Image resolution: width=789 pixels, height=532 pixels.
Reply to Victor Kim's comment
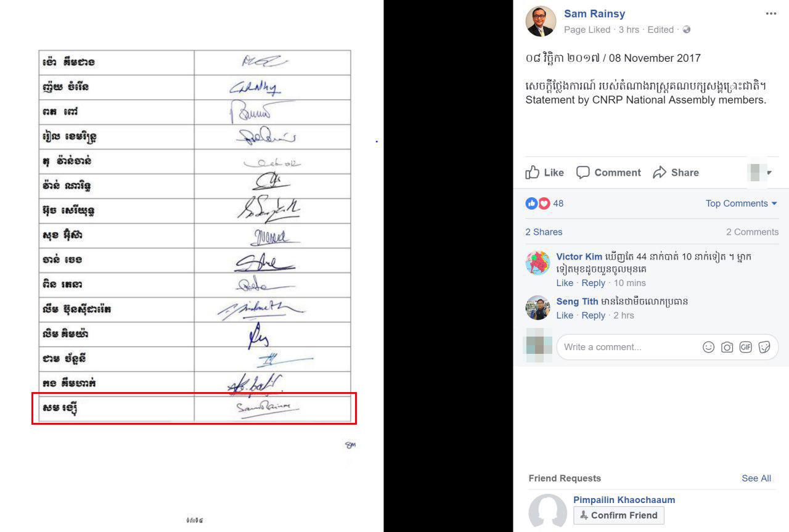(x=593, y=283)
